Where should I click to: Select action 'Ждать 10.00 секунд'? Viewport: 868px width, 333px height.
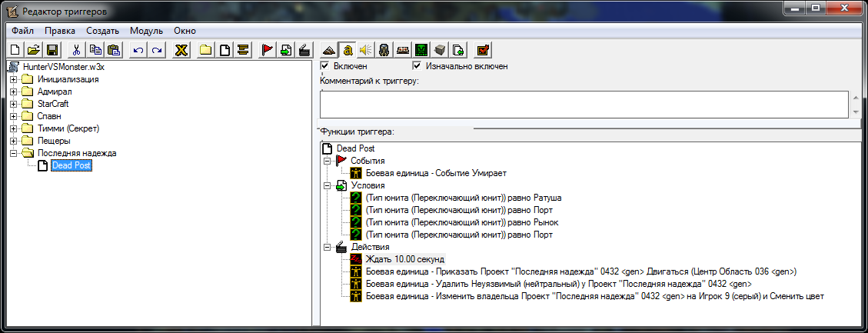(404, 259)
